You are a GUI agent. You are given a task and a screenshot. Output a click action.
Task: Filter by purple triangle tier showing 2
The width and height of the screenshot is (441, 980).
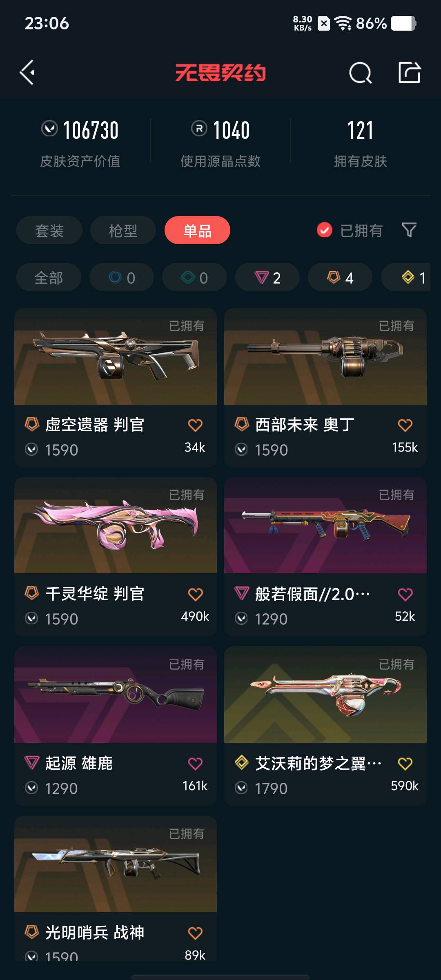tap(267, 277)
